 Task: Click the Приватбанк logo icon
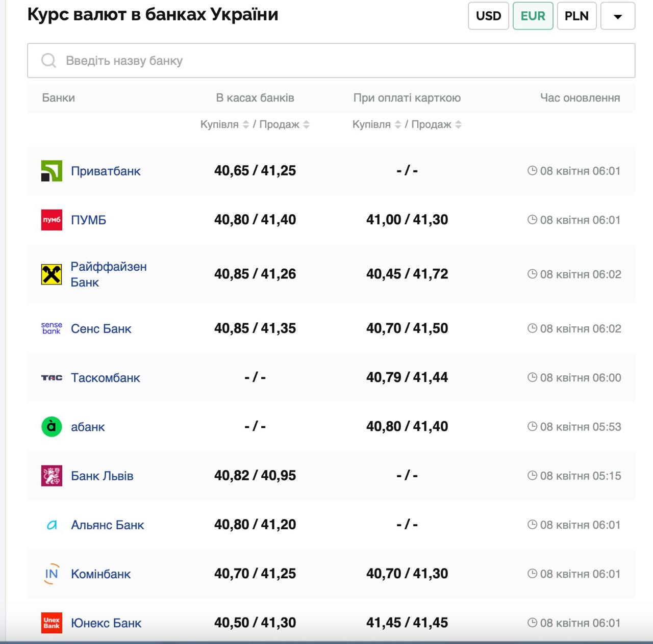click(52, 171)
